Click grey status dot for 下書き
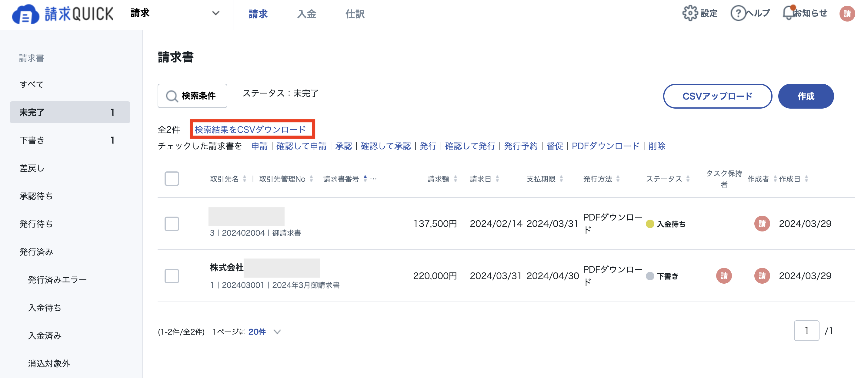Image resolution: width=868 pixels, height=378 pixels. pos(650,276)
